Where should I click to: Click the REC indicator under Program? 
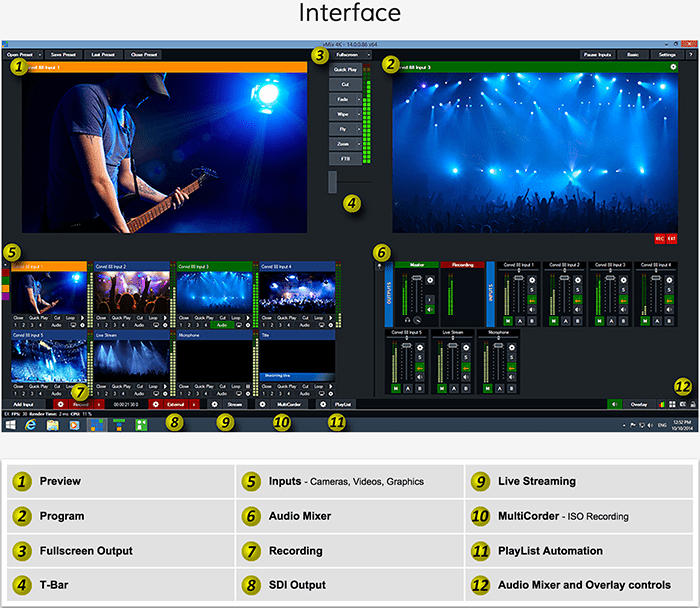point(660,238)
